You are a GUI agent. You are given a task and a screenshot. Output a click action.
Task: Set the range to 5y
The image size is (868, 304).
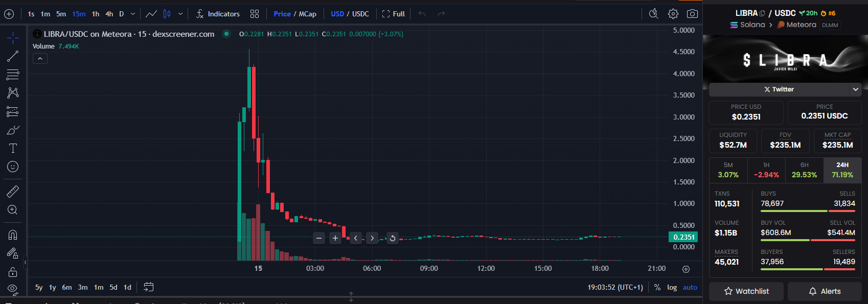coord(39,288)
